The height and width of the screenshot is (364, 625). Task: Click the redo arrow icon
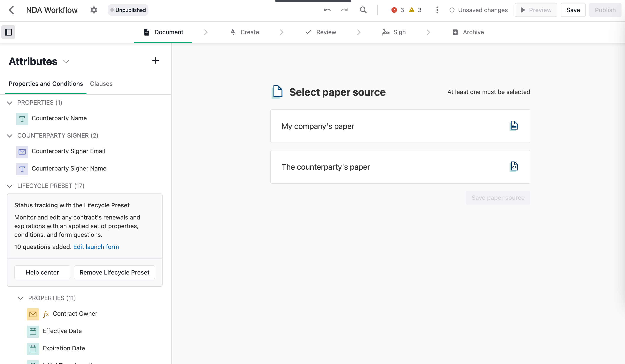click(344, 10)
